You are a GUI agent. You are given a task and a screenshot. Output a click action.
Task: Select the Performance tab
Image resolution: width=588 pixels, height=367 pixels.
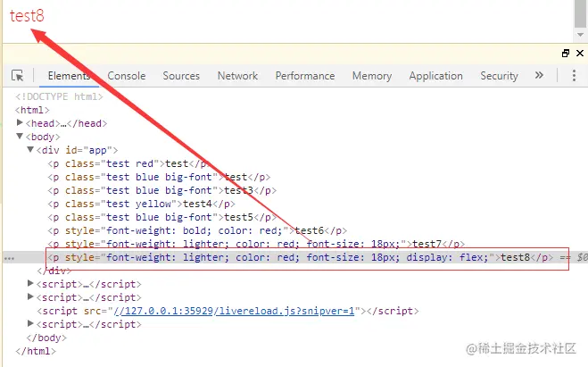pyautogui.click(x=305, y=76)
